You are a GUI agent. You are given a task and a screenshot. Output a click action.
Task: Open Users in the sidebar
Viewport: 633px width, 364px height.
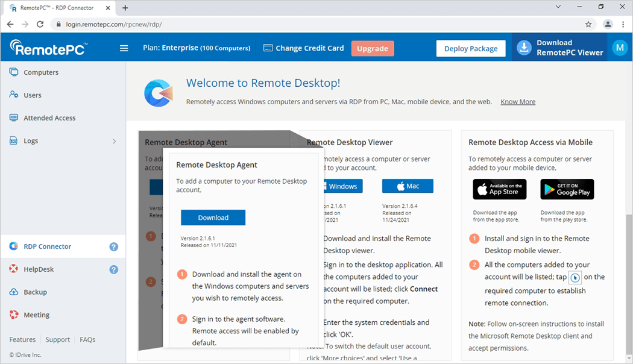coord(33,95)
